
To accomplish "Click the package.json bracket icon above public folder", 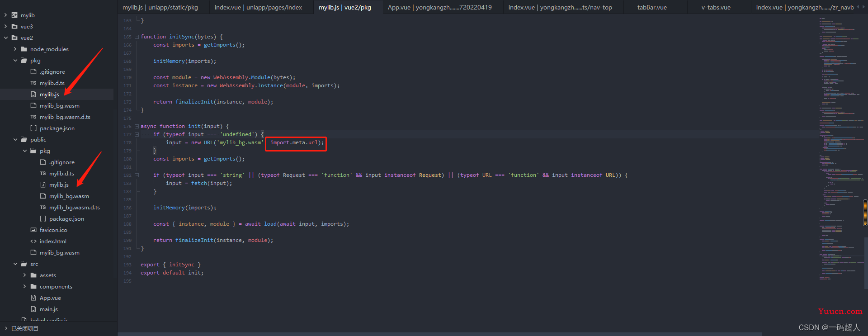I will pyautogui.click(x=33, y=128).
